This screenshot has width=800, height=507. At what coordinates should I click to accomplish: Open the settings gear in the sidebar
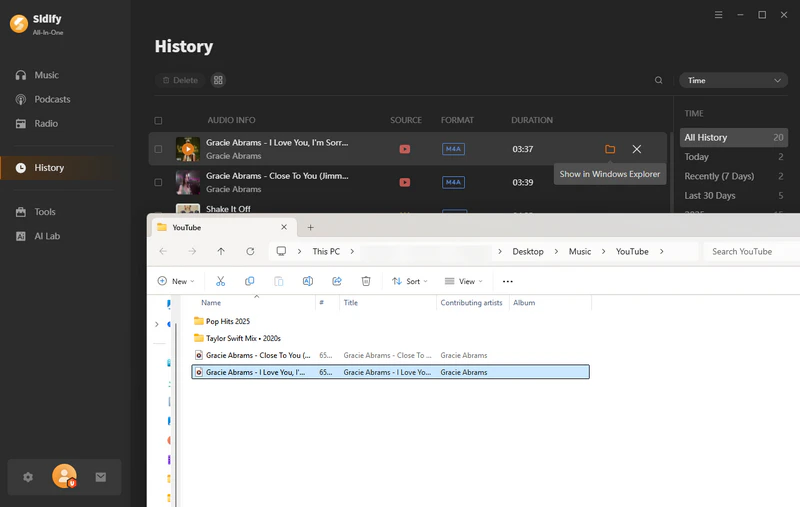pos(28,477)
